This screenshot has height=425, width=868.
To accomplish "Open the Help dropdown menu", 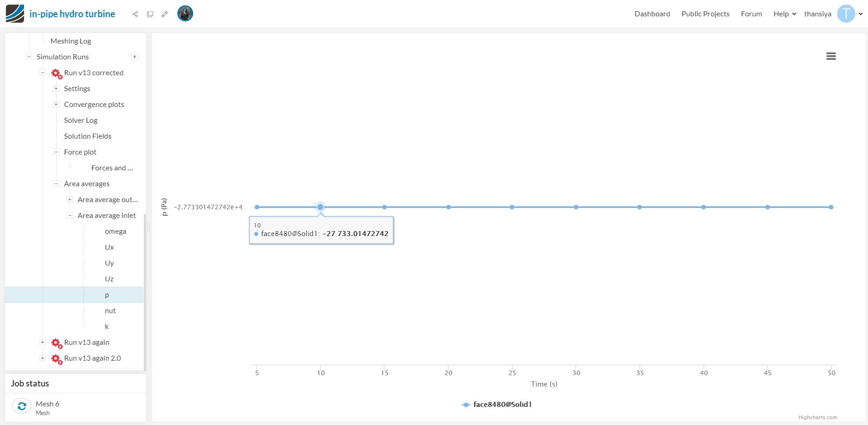I will (x=785, y=14).
